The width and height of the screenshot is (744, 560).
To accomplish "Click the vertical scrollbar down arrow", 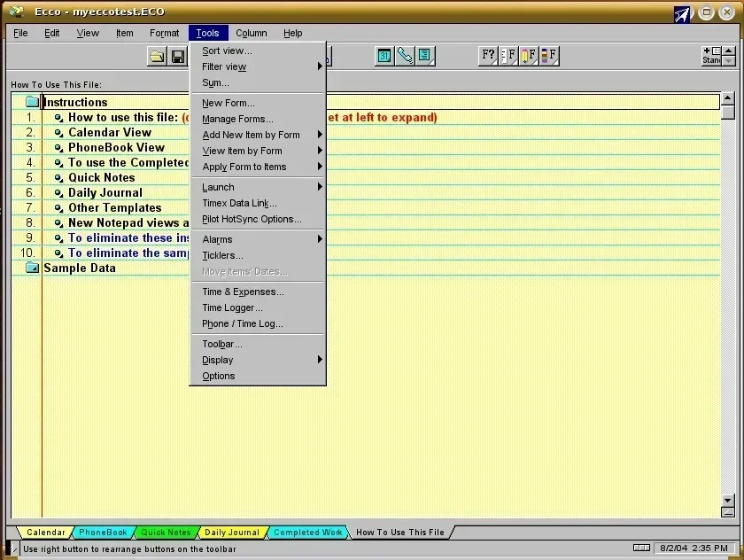I will [x=728, y=501].
